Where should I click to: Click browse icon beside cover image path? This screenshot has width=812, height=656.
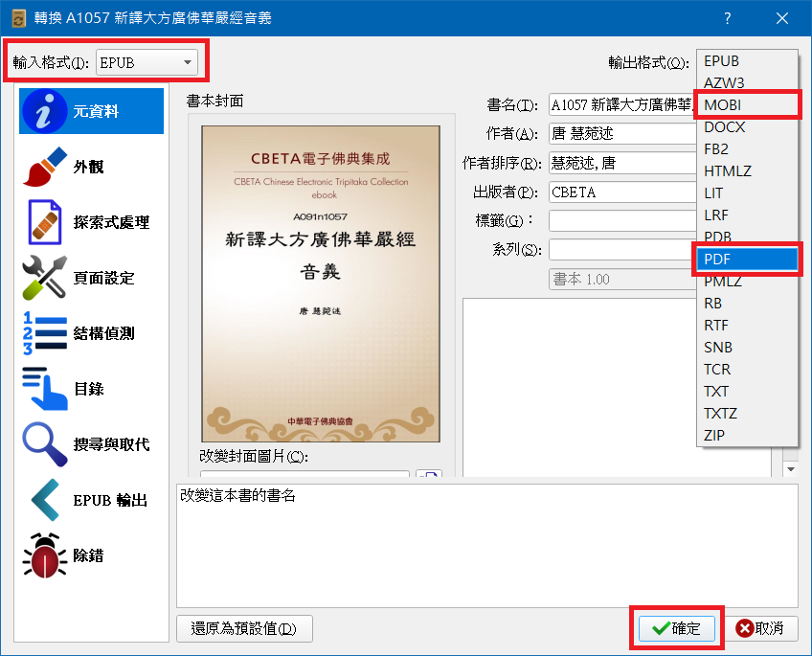click(429, 474)
